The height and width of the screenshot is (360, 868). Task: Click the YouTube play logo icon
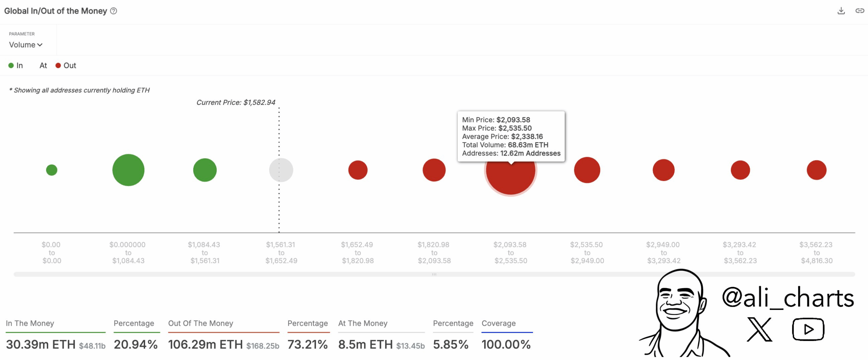tap(808, 329)
